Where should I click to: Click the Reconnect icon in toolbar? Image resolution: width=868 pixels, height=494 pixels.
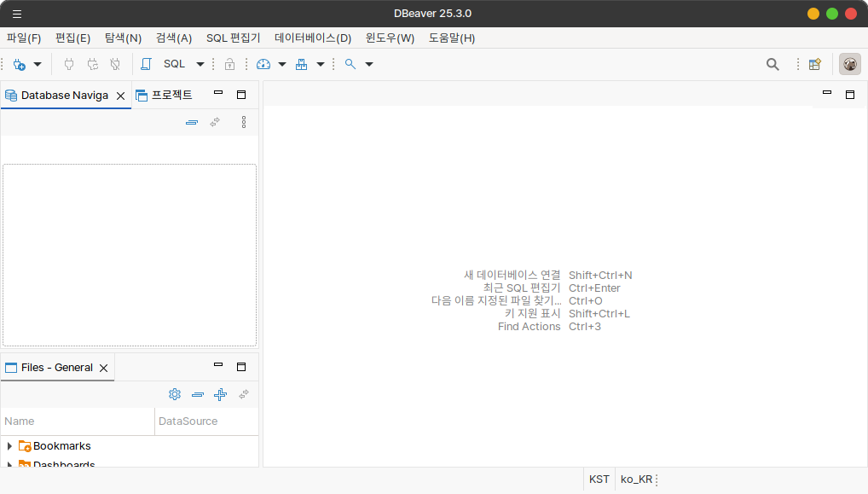(x=92, y=64)
